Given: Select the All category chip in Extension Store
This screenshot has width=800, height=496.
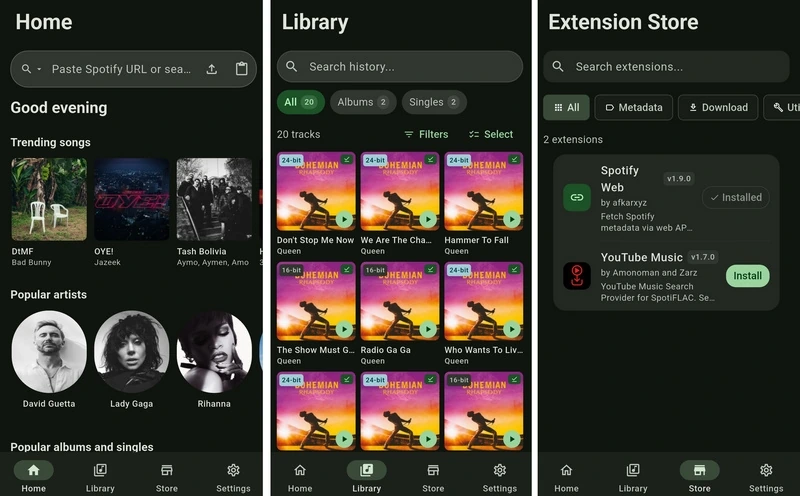Looking at the screenshot, I should click(566, 107).
